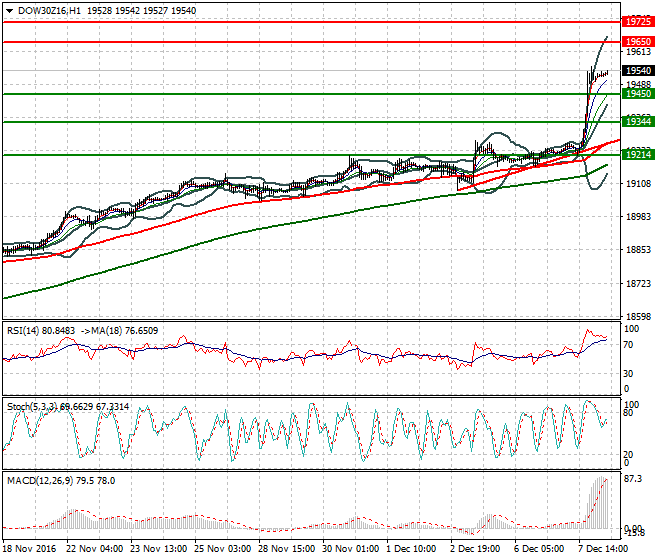Click the Stoch(5,3,3) indicator label
The image size is (660, 560).
click(32, 407)
